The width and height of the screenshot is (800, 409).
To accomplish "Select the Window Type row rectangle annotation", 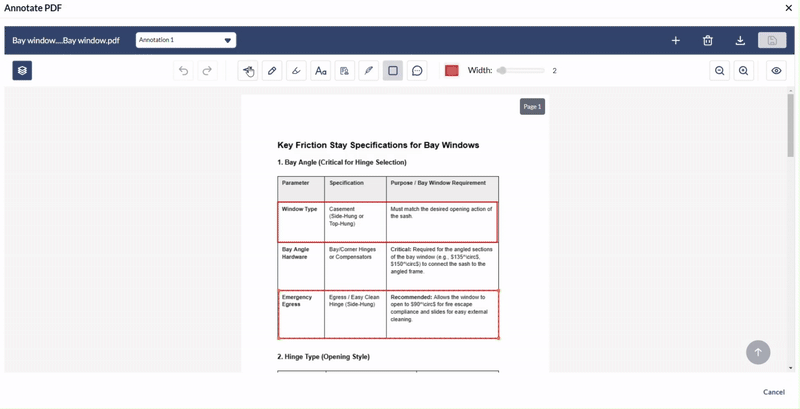I will [x=387, y=222].
